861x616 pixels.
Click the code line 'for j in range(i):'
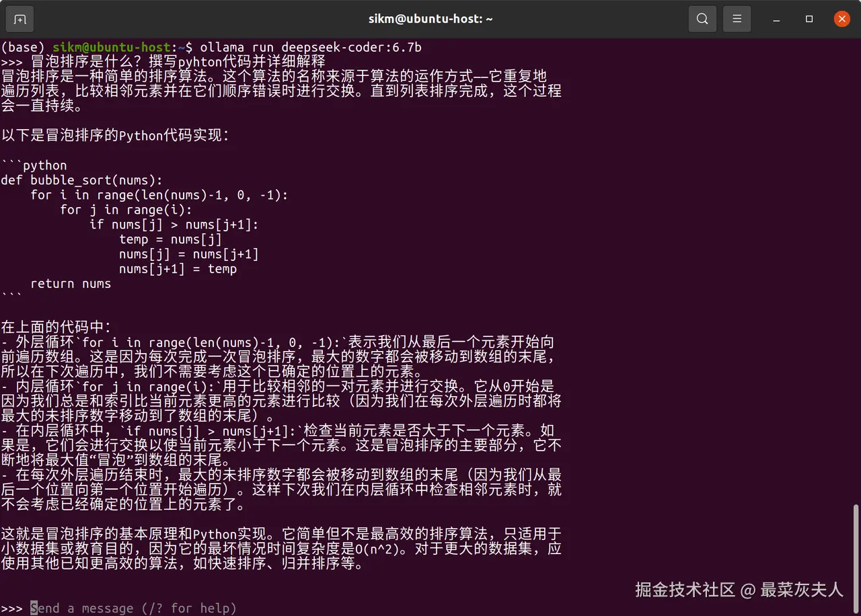pyautogui.click(x=126, y=210)
